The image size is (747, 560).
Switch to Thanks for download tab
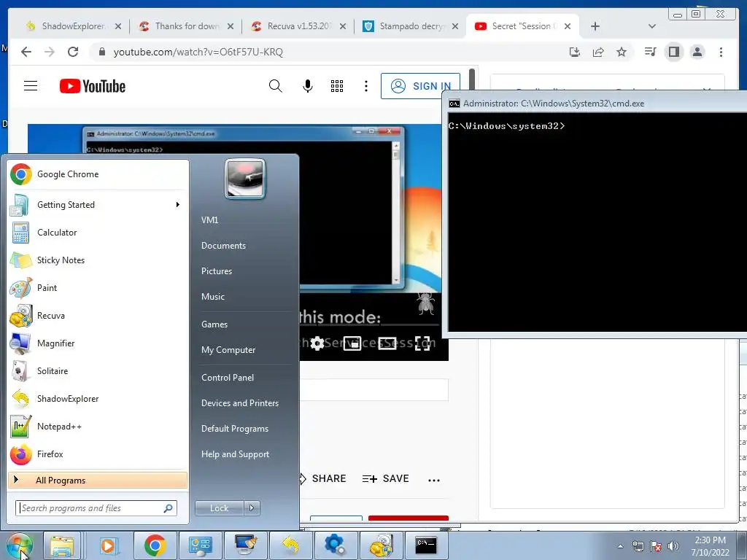click(x=186, y=26)
